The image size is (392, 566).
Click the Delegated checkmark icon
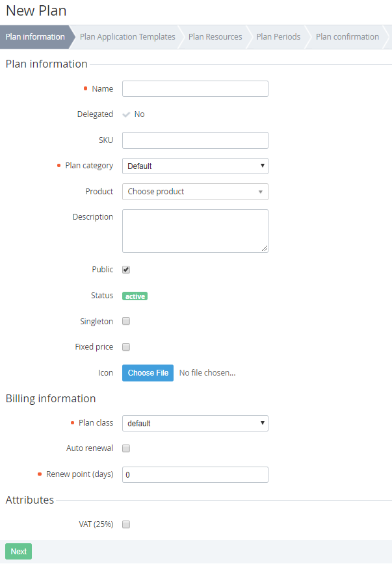pos(126,114)
